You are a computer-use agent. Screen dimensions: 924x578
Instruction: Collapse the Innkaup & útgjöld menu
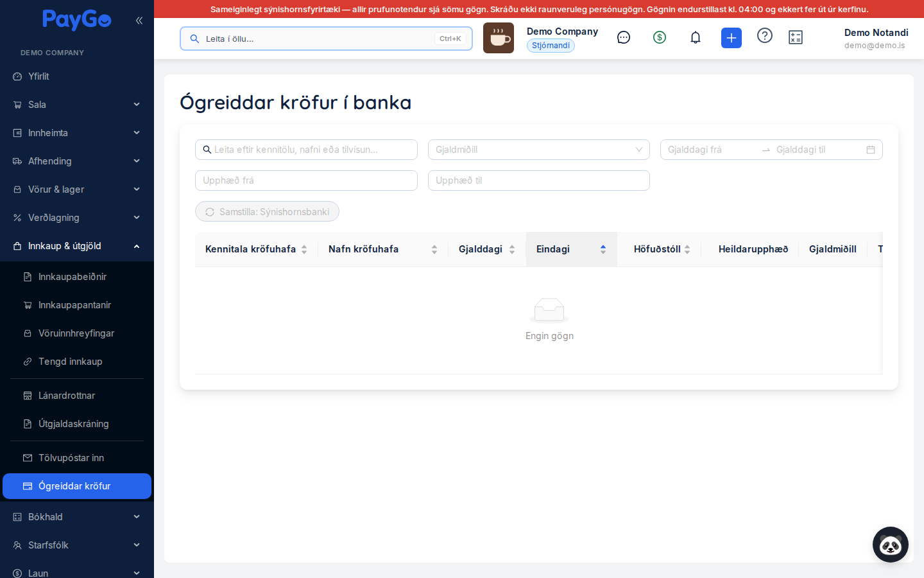pos(77,246)
